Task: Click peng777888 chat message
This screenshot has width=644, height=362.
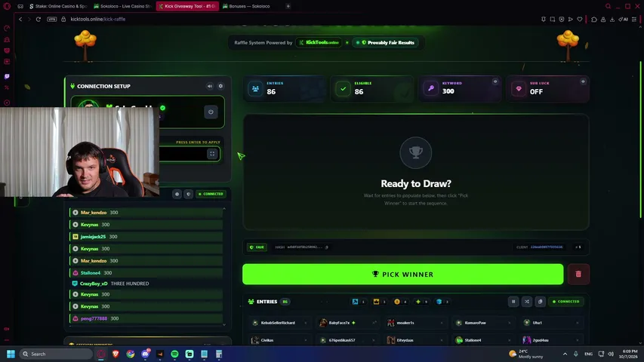Action: (146, 318)
